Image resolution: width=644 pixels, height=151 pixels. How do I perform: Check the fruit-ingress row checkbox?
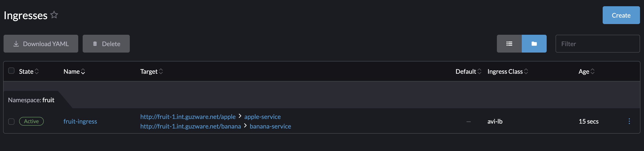pyautogui.click(x=11, y=121)
